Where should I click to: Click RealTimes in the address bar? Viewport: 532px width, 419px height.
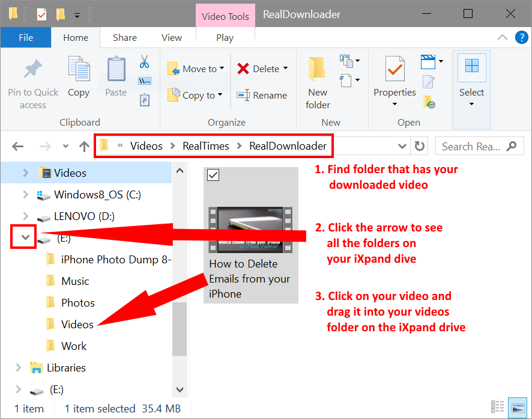pos(206,146)
